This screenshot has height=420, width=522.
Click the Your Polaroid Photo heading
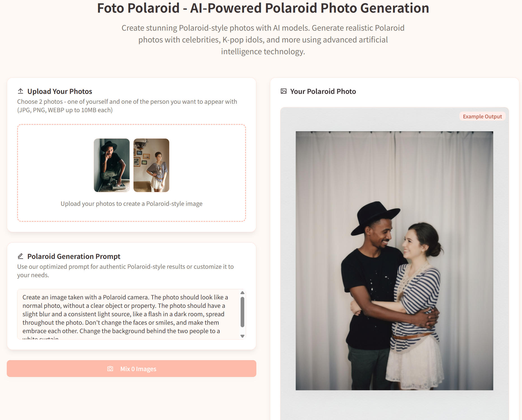point(323,91)
